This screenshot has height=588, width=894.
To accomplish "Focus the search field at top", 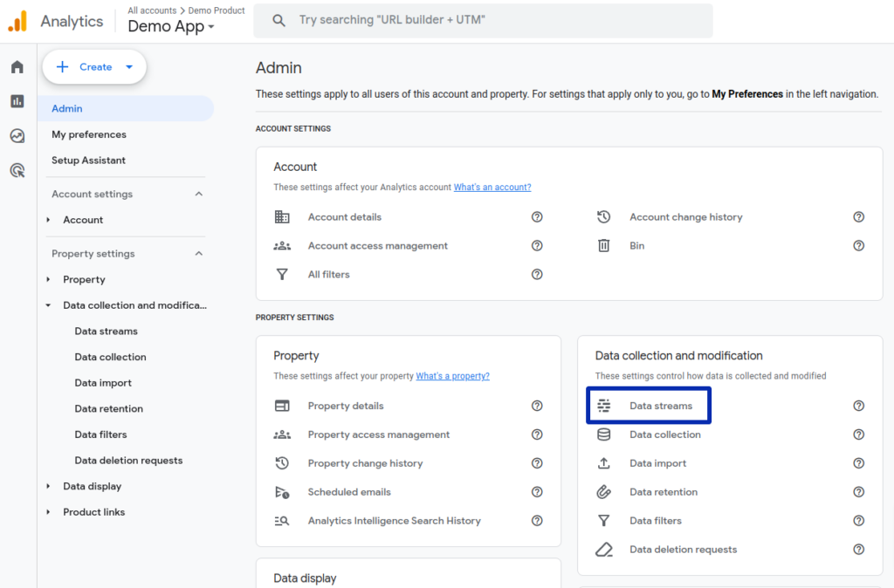I will pos(483,21).
